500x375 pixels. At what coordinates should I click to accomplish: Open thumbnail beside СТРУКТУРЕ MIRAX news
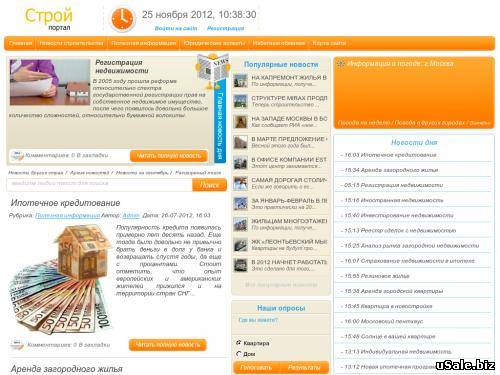(240, 101)
